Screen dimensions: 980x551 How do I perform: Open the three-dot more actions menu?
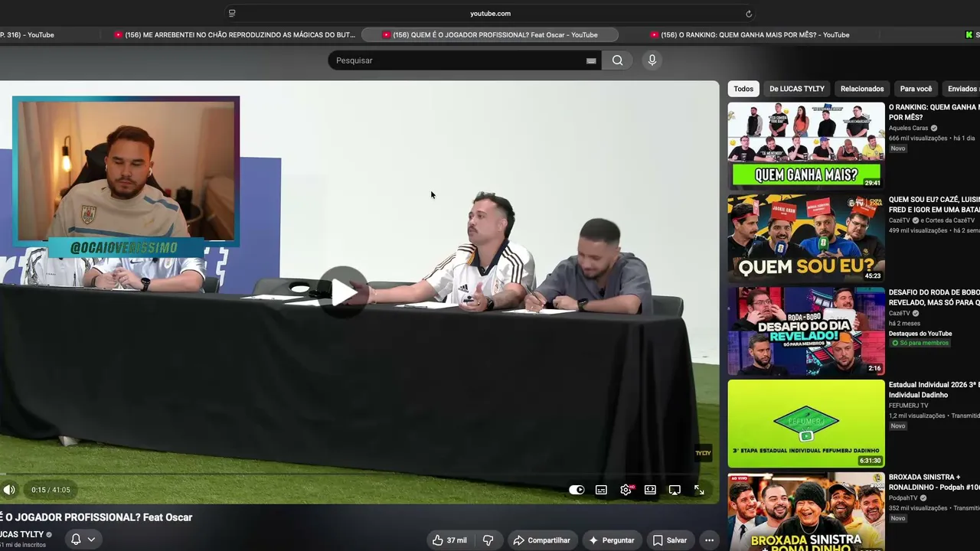click(x=709, y=540)
